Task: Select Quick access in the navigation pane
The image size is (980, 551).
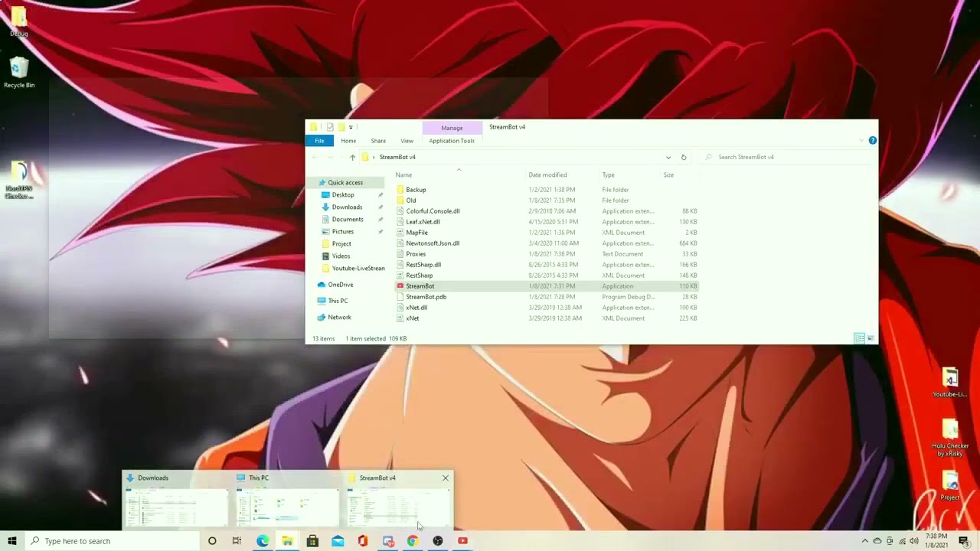Action: (345, 183)
